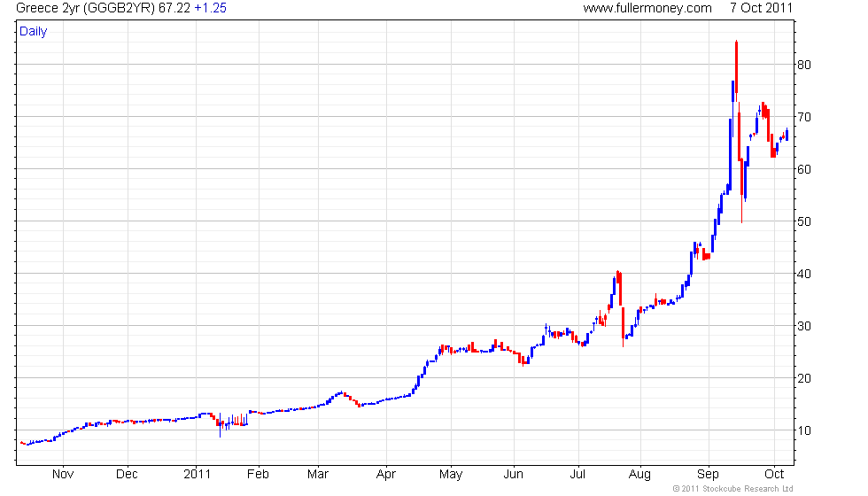Screen dimensions: 868x496
Task: Select the '2011' x-axis label
Action: click(197, 475)
